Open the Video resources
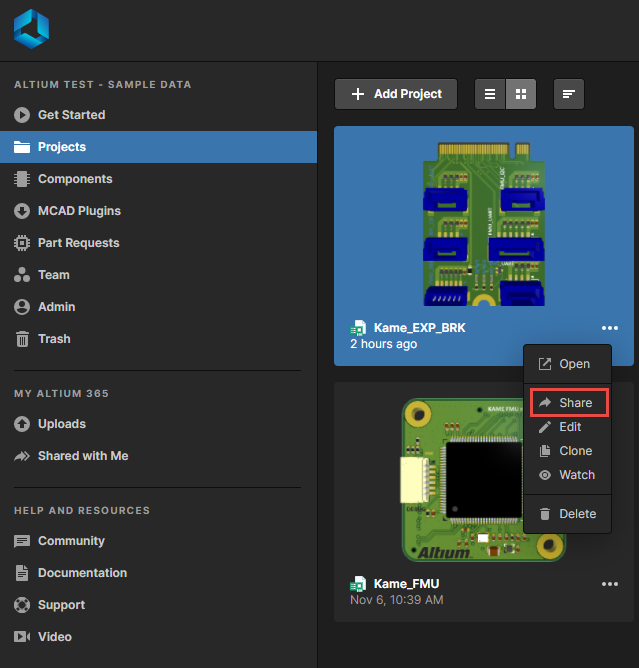 (x=158, y=637)
